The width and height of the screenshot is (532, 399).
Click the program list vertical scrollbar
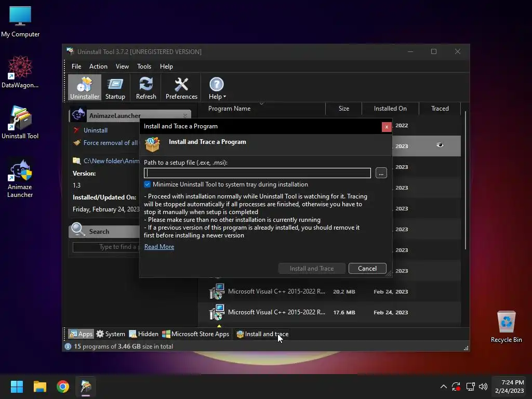(x=465, y=180)
